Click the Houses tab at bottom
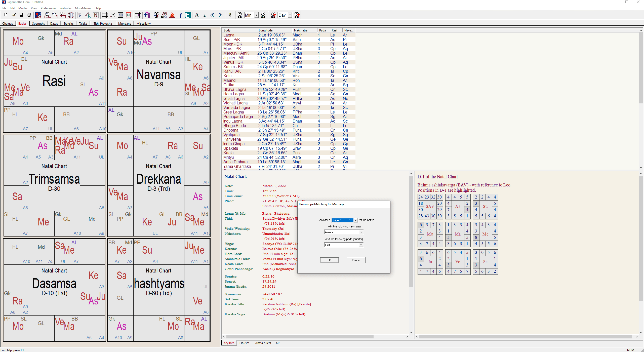 tap(244, 343)
